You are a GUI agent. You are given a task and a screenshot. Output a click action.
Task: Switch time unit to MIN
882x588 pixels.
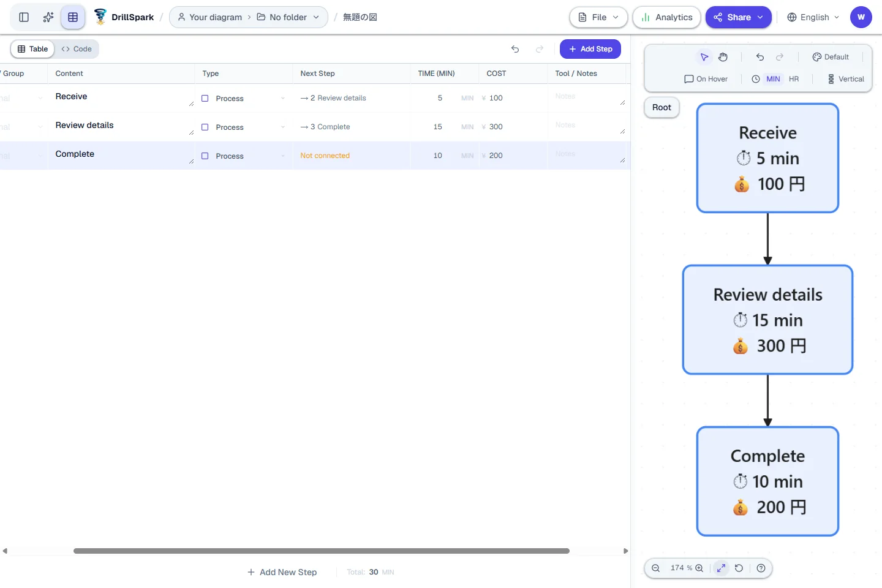click(x=773, y=79)
